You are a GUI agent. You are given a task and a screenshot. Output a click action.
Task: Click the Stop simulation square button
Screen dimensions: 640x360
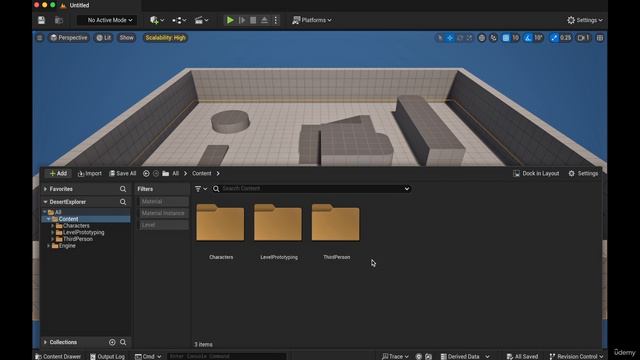click(253, 20)
